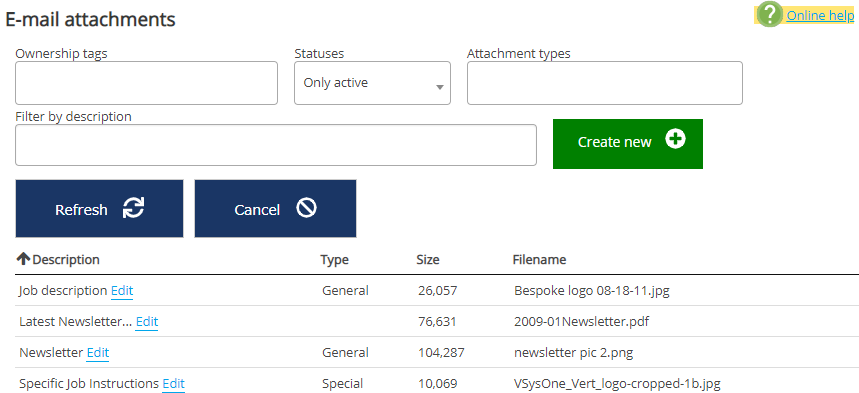
Task: Click the refresh arrows icon
Action: click(133, 208)
